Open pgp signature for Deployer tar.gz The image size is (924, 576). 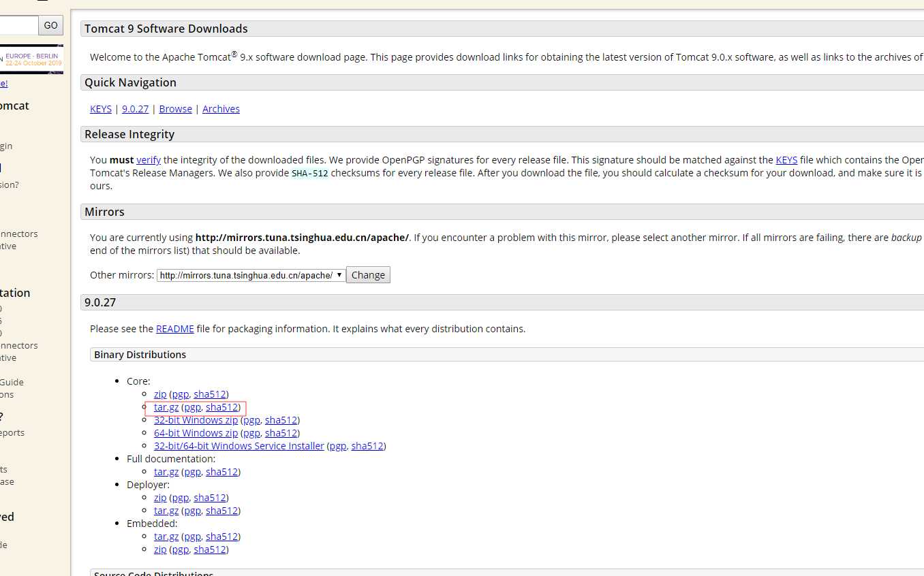pos(192,511)
